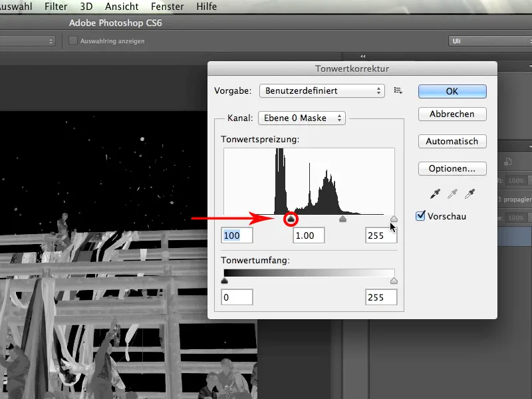The image size is (532, 399).
Task: Select the black point eyedropper
Action: [x=435, y=194]
